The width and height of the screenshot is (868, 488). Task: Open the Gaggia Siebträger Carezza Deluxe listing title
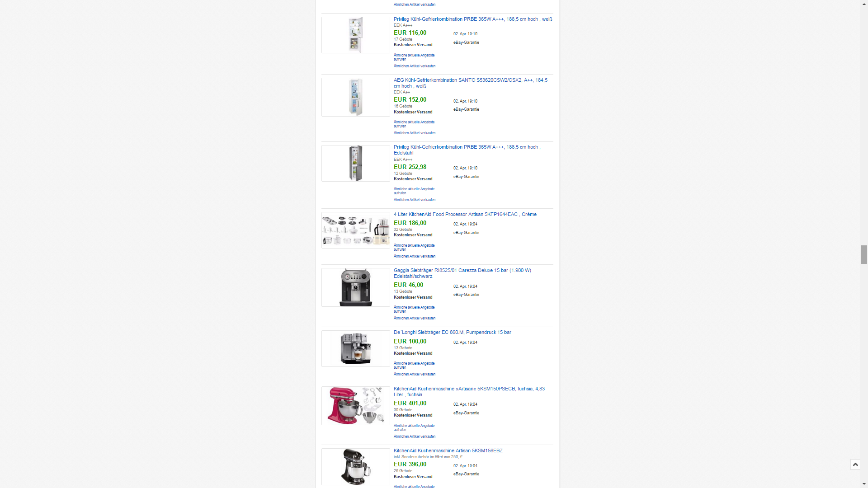462,273
